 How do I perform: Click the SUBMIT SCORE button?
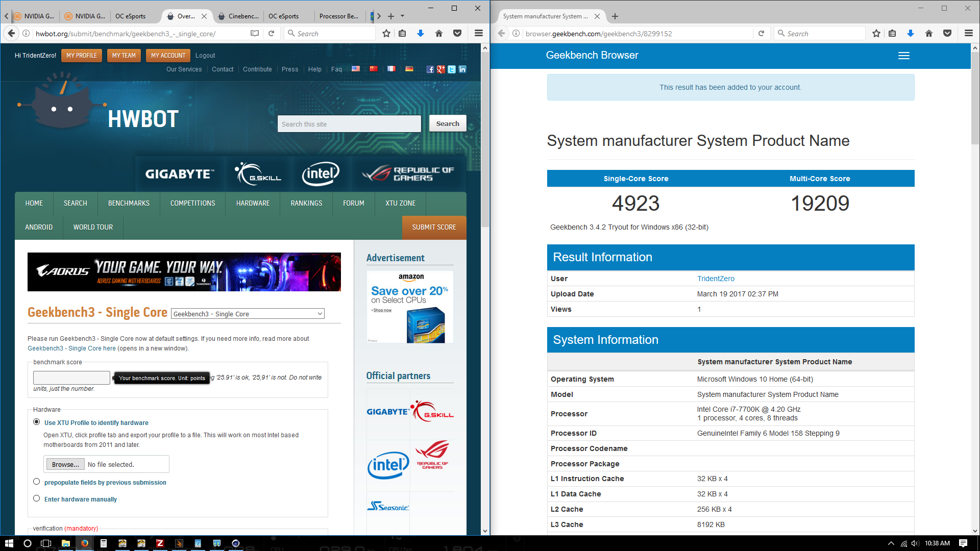(434, 227)
